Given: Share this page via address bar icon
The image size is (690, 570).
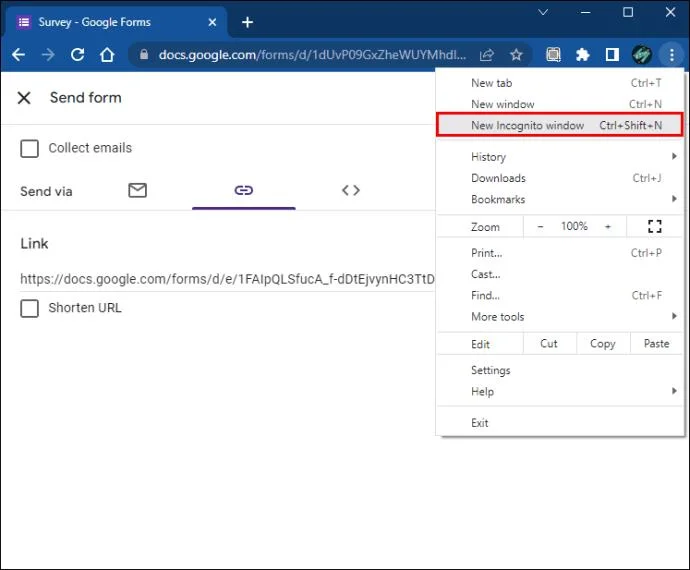Looking at the screenshot, I should point(487,55).
